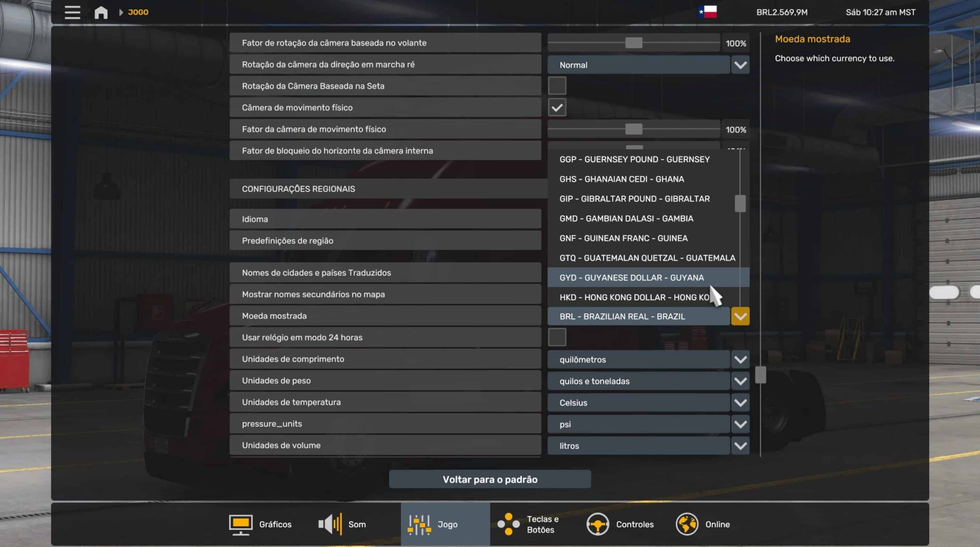Viewport: 980px width, 547px height.
Task: Click the home icon in the breadcrumb
Action: [x=101, y=12]
